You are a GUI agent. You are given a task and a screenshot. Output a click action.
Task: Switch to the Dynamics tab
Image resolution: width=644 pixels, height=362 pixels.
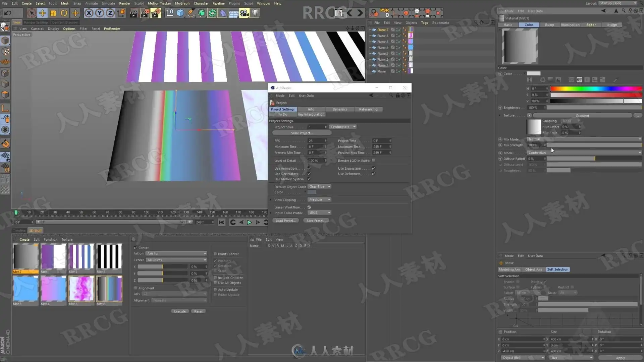pyautogui.click(x=339, y=109)
